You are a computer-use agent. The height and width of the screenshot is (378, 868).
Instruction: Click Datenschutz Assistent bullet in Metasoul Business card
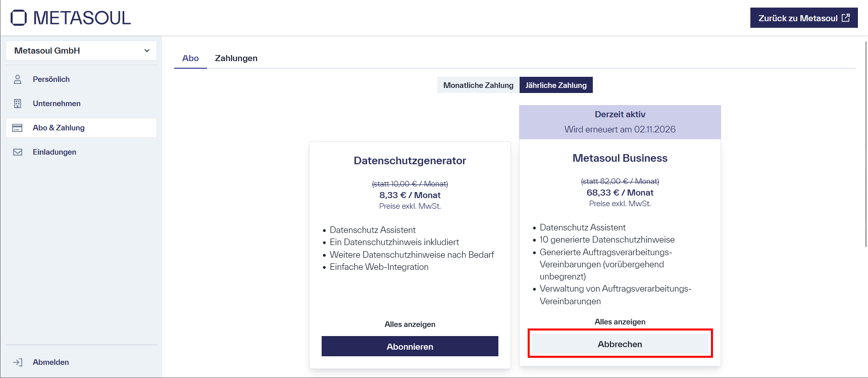pos(583,227)
